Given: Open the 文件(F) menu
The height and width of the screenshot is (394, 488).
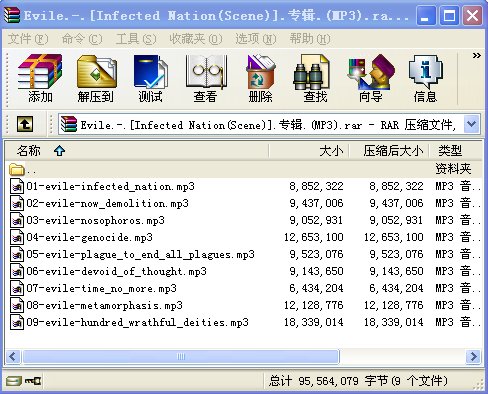Looking at the screenshot, I should (28, 39).
